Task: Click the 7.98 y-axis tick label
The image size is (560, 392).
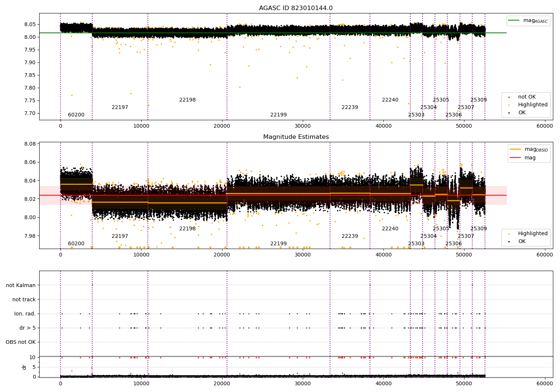Action: pyautogui.click(x=30, y=236)
